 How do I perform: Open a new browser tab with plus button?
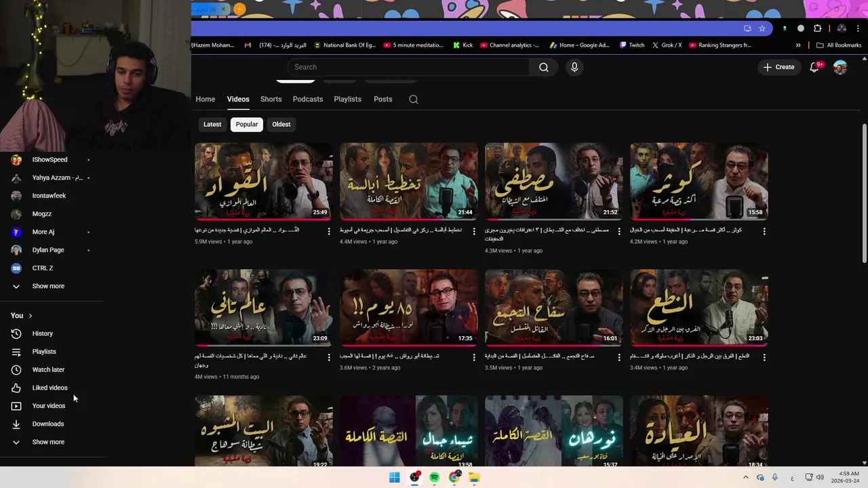tap(239, 9)
